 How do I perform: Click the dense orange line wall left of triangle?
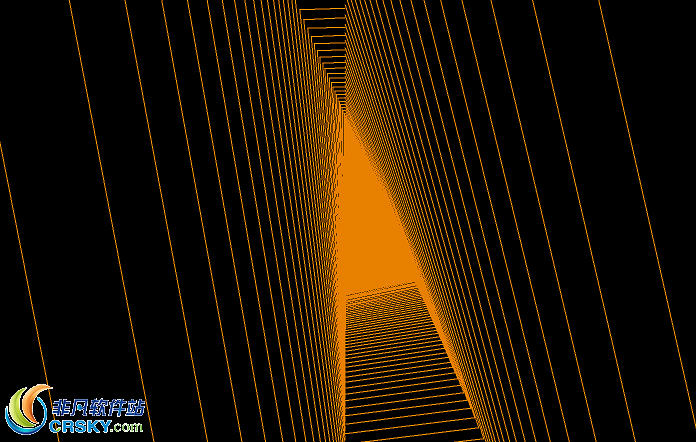pyautogui.click(x=322, y=200)
